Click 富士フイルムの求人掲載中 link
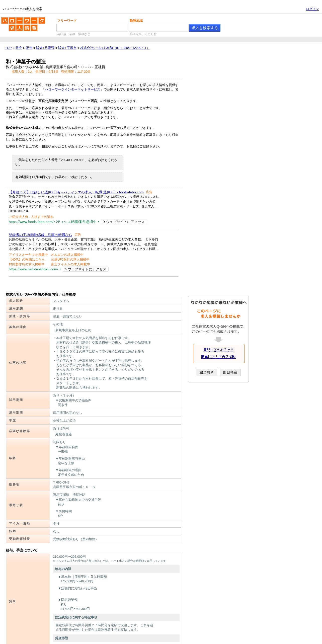Viewport: 322px width, 644px height. pos(70,264)
